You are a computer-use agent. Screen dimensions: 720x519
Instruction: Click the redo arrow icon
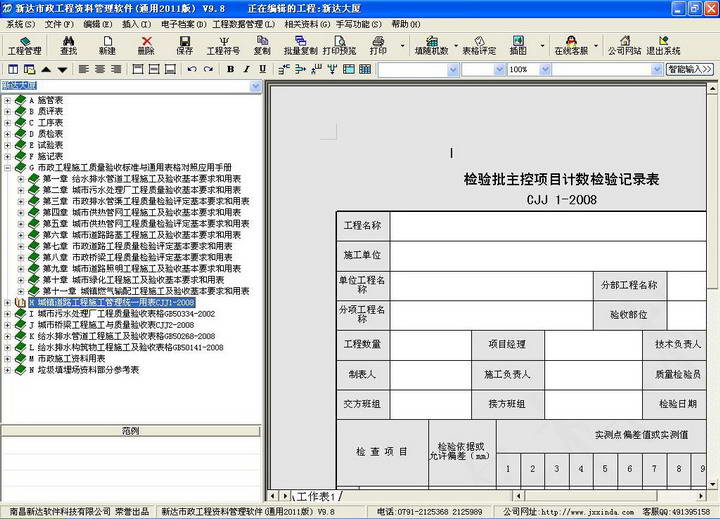[x=208, y=69]
